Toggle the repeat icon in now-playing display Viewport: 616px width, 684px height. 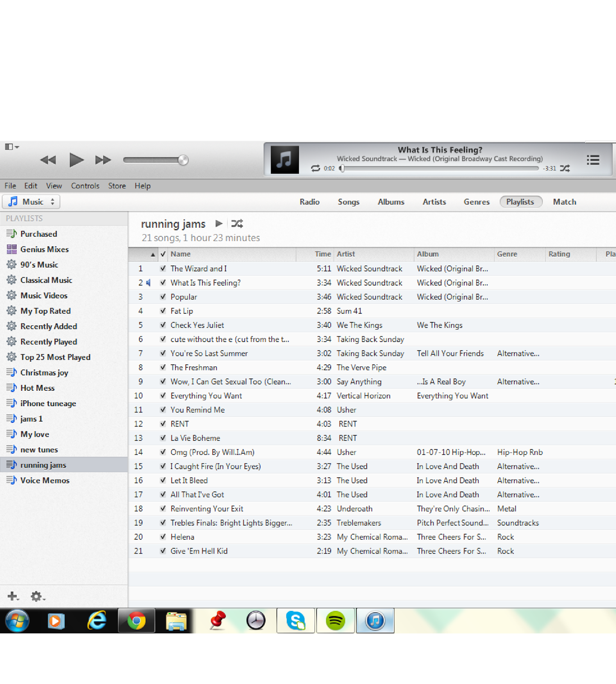tap(315, 168)
